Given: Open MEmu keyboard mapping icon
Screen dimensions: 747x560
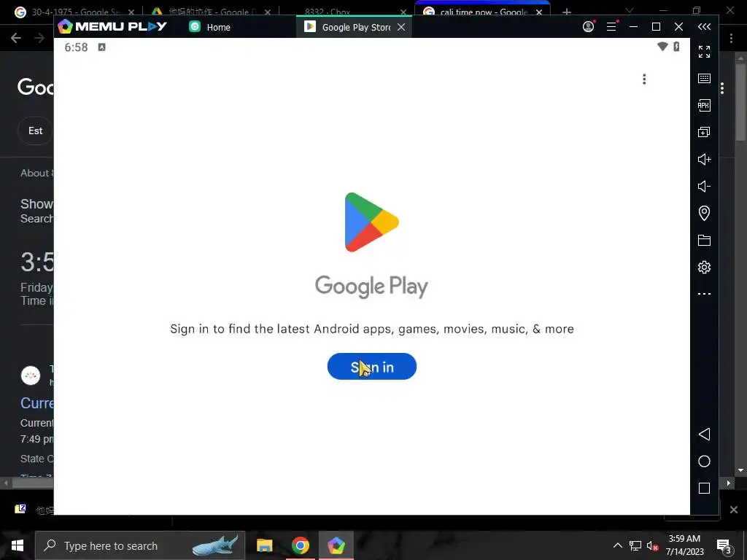Looking at the screenshot, I should pyautogui.click(x=704, y=79).
